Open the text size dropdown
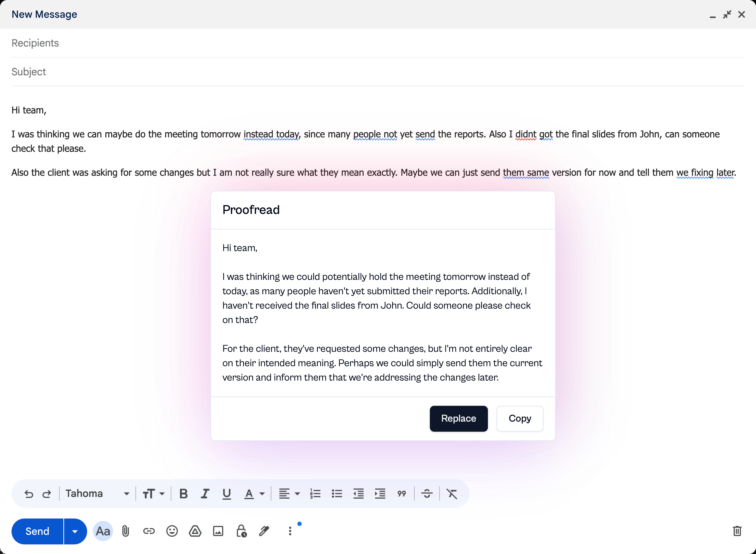The width and height of the screenshot is (756, 554). pyautogui.click(x=154, y=494)
